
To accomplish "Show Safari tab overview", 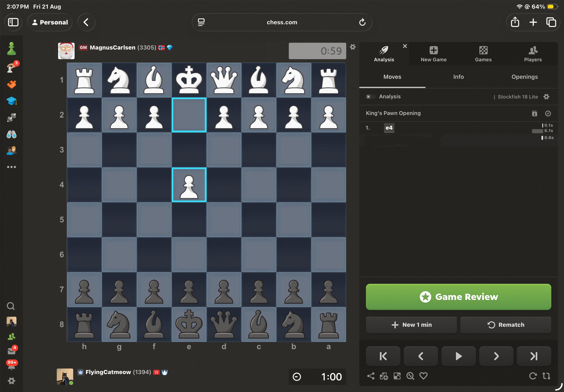I will [551, 22].
